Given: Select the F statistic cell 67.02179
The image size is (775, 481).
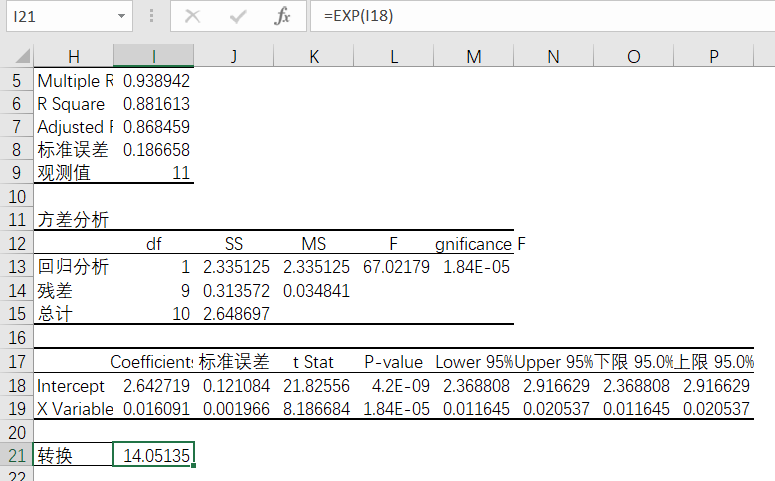Looking at the screenshot, I should (x=396, y=267).
